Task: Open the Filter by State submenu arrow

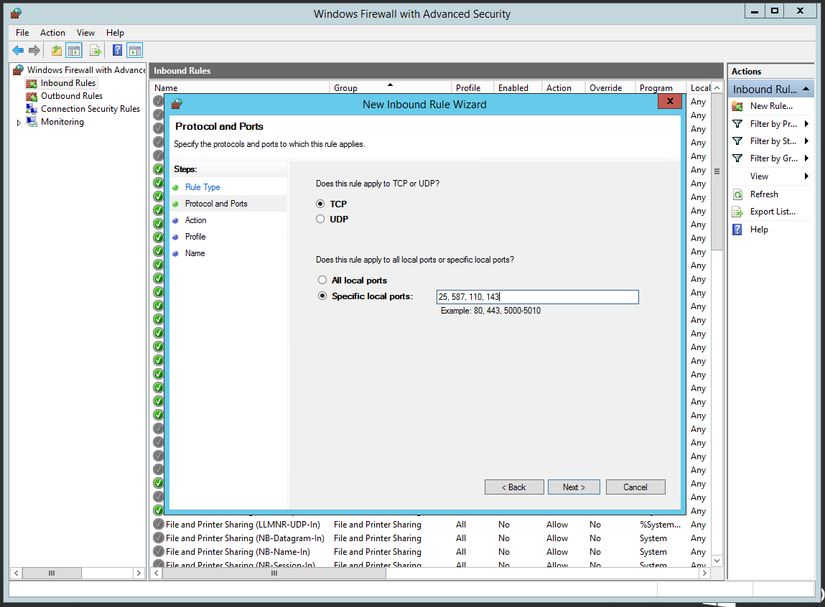Action: (807, 141)
